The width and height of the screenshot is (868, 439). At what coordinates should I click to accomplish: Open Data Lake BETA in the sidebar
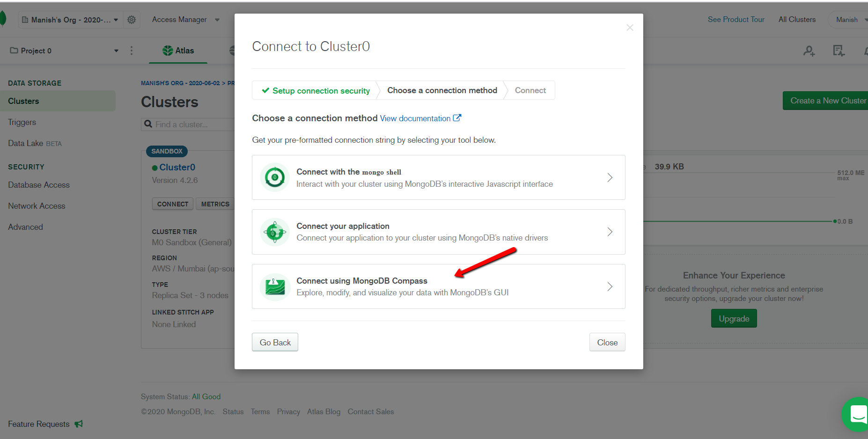[35, 143]
